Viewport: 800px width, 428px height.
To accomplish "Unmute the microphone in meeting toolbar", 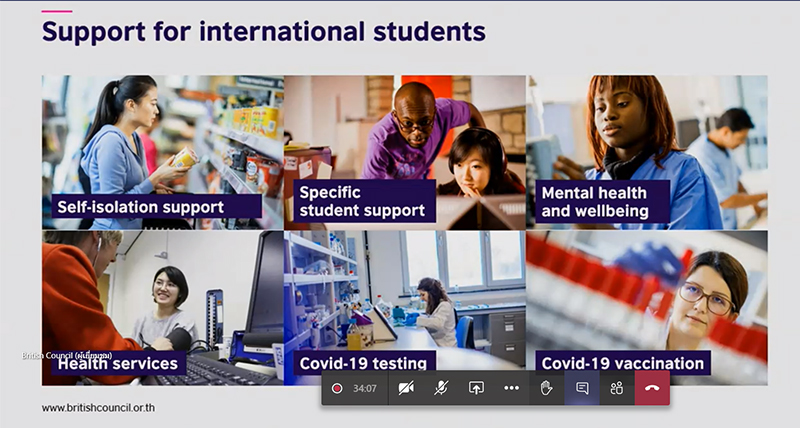I will (441, 388).
